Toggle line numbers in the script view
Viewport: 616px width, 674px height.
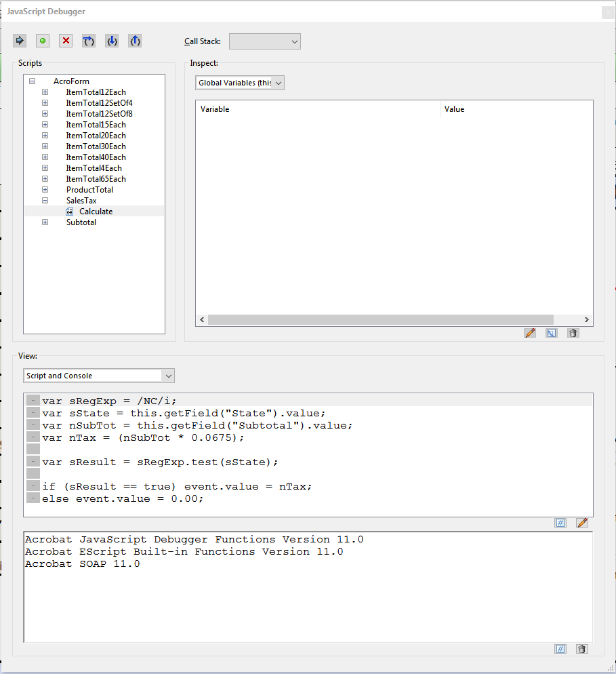(560, 523)
